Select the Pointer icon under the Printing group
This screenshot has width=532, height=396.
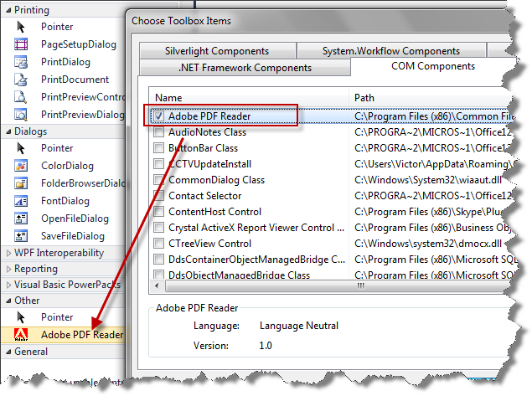[x=21, y=27]
